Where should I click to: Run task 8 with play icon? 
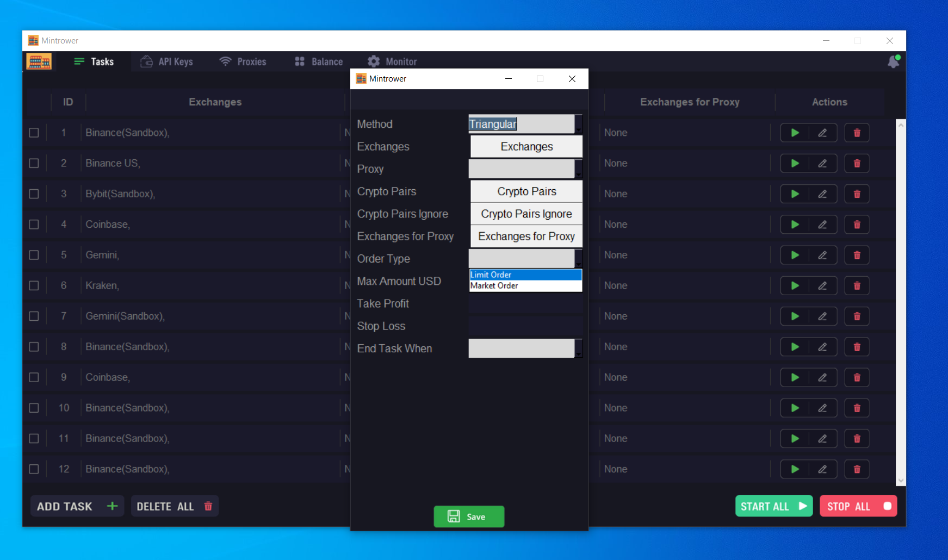[x=795, y=347]
